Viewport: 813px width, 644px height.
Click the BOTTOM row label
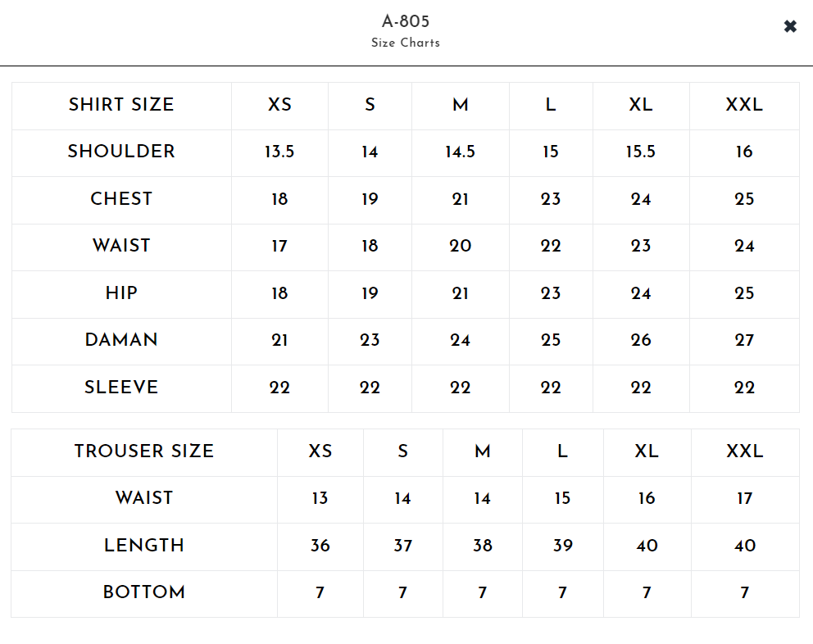pos(144,592)
